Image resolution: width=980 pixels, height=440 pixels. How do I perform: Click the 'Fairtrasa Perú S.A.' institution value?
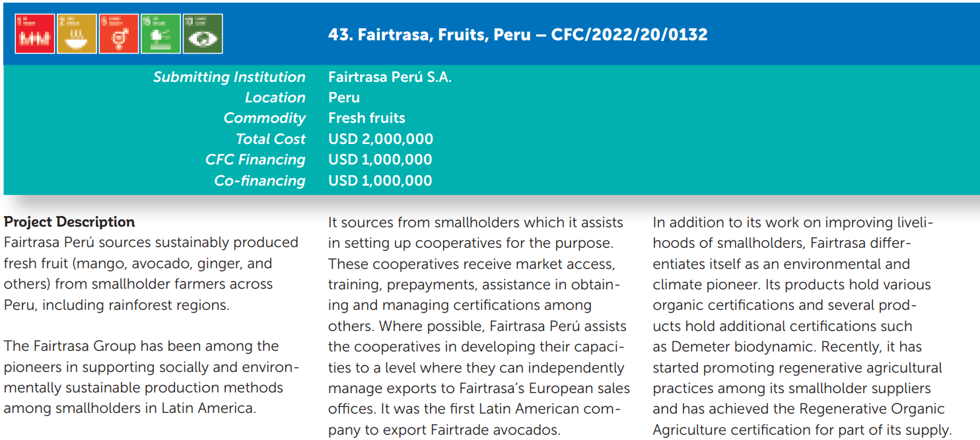390,77
